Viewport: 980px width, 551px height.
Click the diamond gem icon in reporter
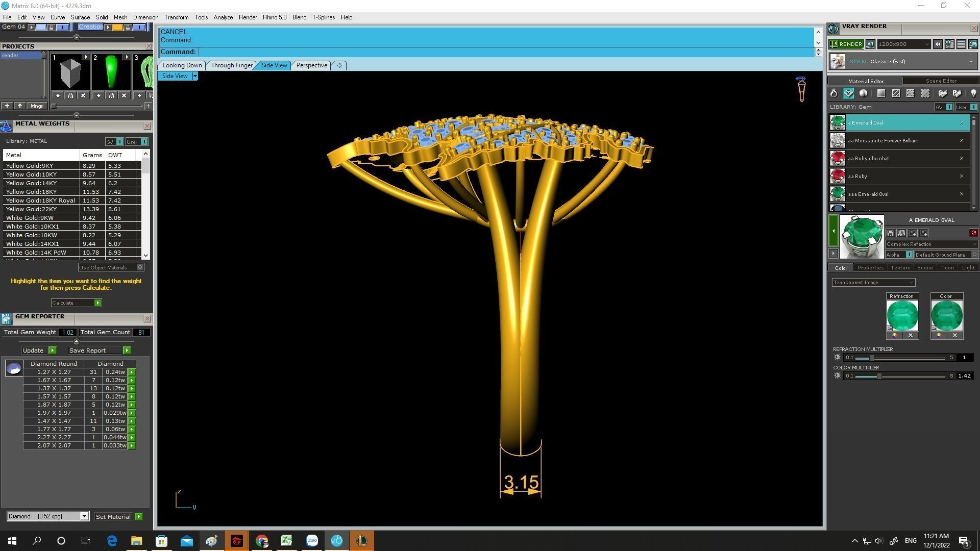pyautogui.click(x=14, y=368)
